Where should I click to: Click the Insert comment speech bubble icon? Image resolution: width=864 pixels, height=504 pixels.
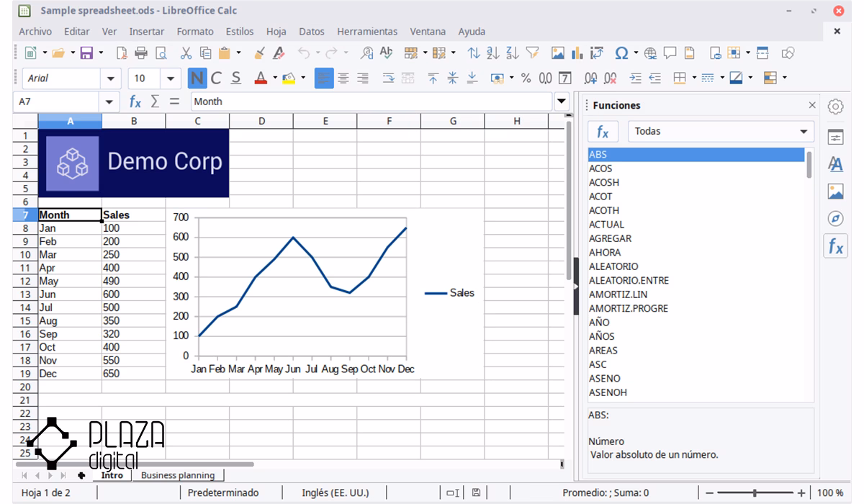670,53
